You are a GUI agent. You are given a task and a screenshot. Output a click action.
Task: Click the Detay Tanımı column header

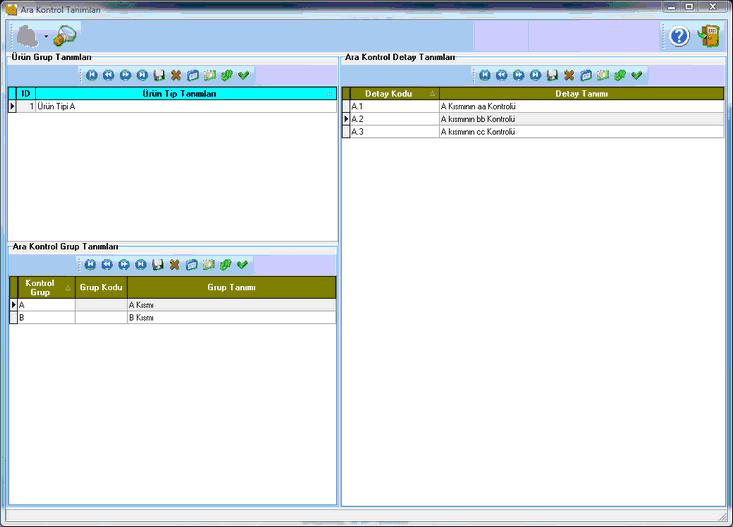click(x=582, y=94)
